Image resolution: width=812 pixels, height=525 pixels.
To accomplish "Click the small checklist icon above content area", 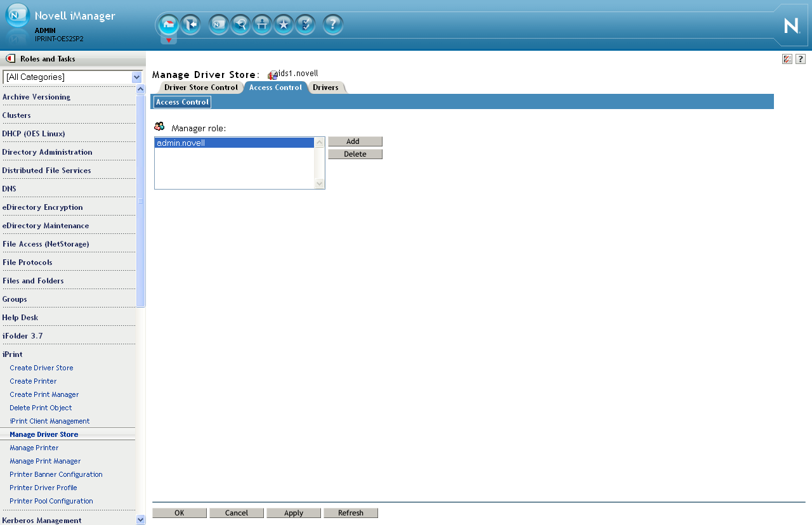I will point(787,59).
